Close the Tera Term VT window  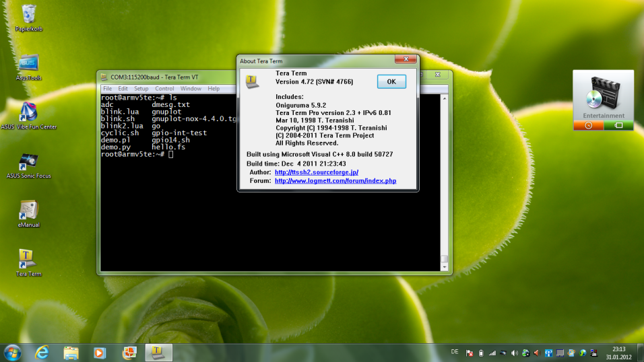click(x=438, y=75)
